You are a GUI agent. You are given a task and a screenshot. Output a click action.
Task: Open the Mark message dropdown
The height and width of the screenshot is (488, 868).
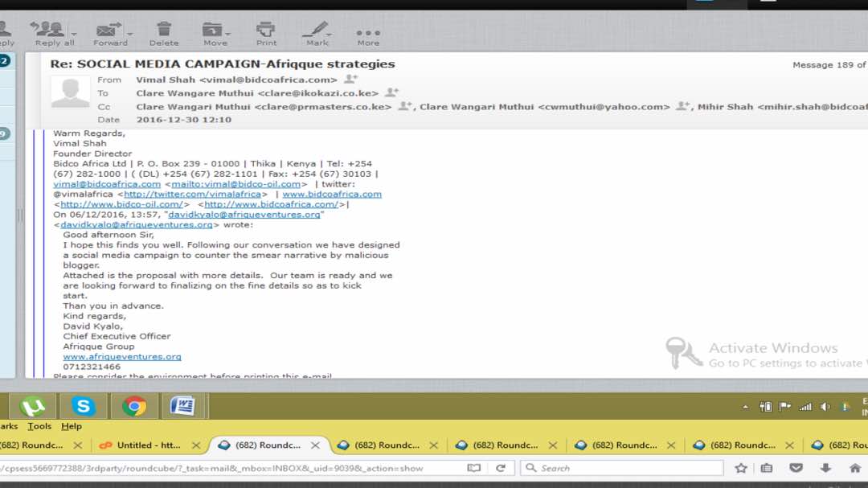[x=317, y=34]
